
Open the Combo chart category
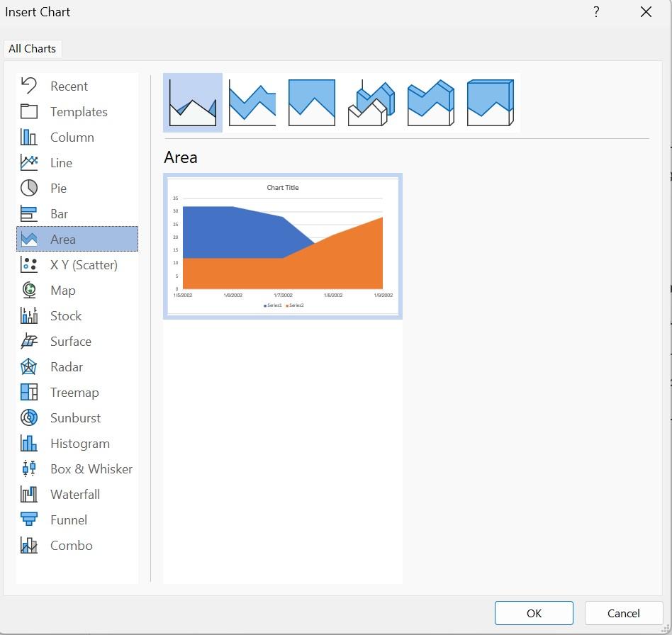[x=71, y=546]
